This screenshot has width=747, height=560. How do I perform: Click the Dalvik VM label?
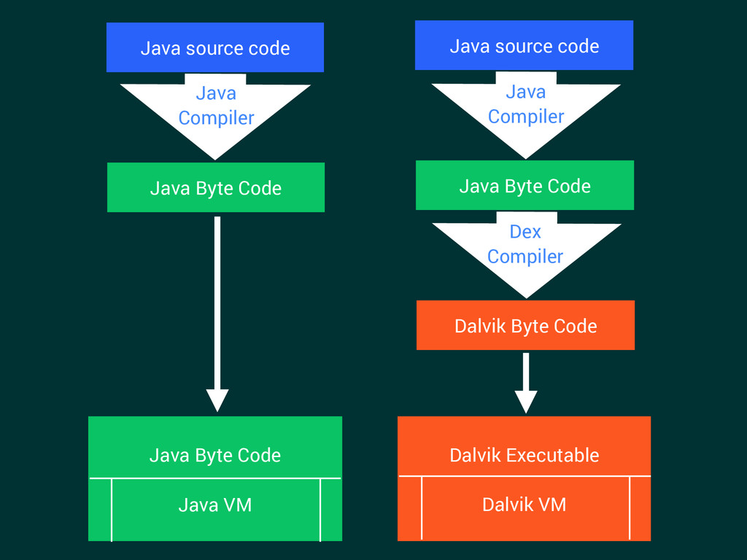[x=524, y=505]
